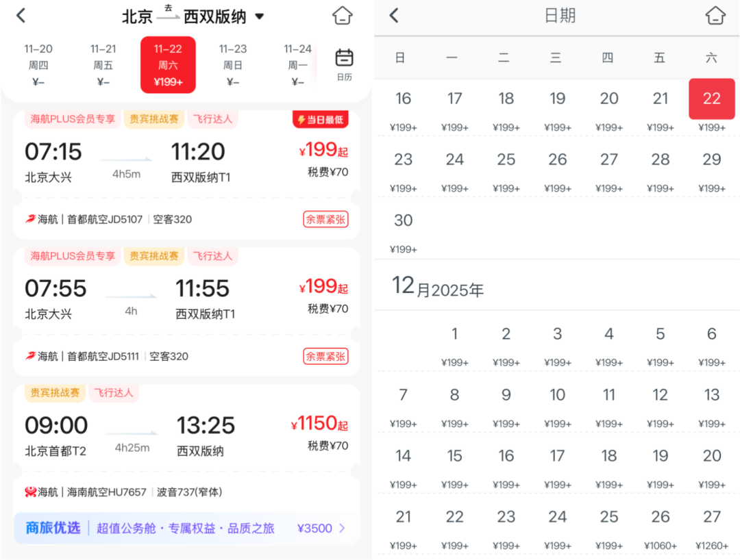Click the 当日最低 lightning badge
740x560 pixels.
(x=319, y=119)
